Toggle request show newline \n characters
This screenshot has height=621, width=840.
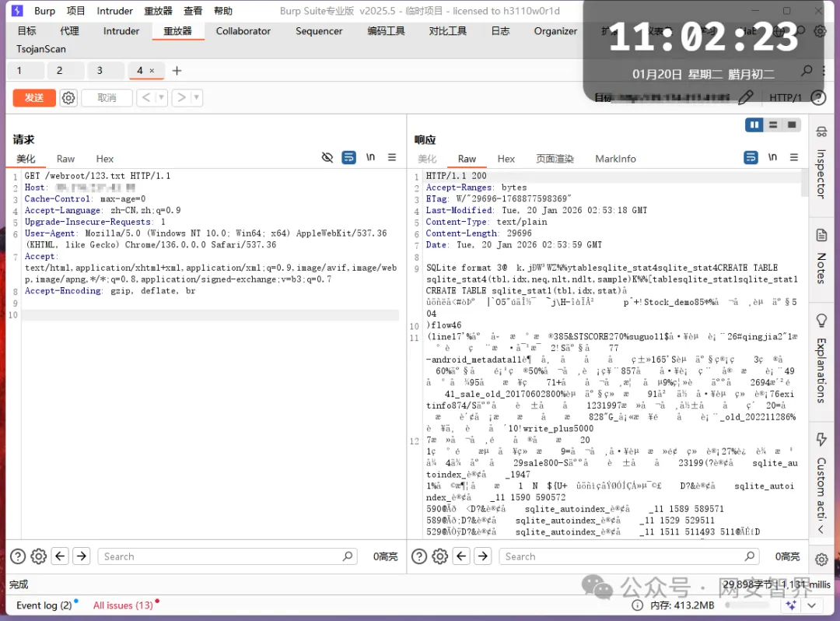point(370,157)
